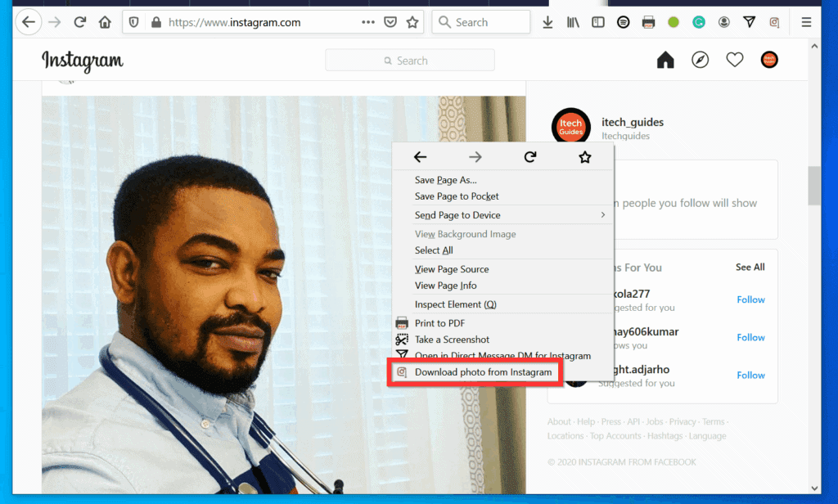Click reload icon in context menu
Viewport: 838px width, 504px height.
[530, 157]
